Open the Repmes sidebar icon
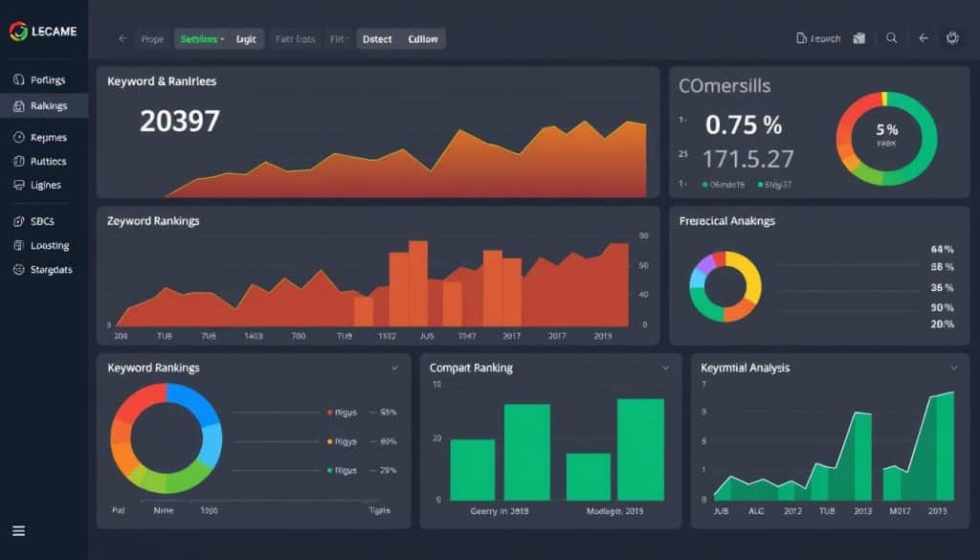The height and width of the screenshot is (560, 980). (19, 138)
